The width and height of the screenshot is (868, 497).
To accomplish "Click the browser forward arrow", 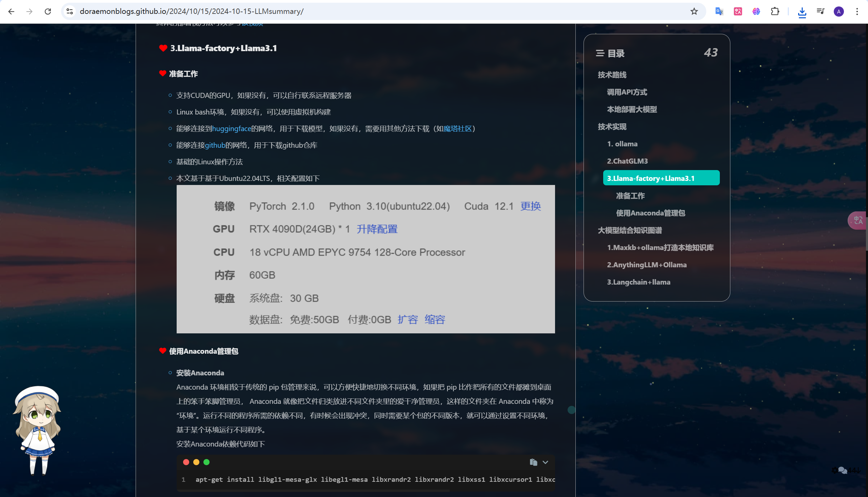I will point(29,11).
